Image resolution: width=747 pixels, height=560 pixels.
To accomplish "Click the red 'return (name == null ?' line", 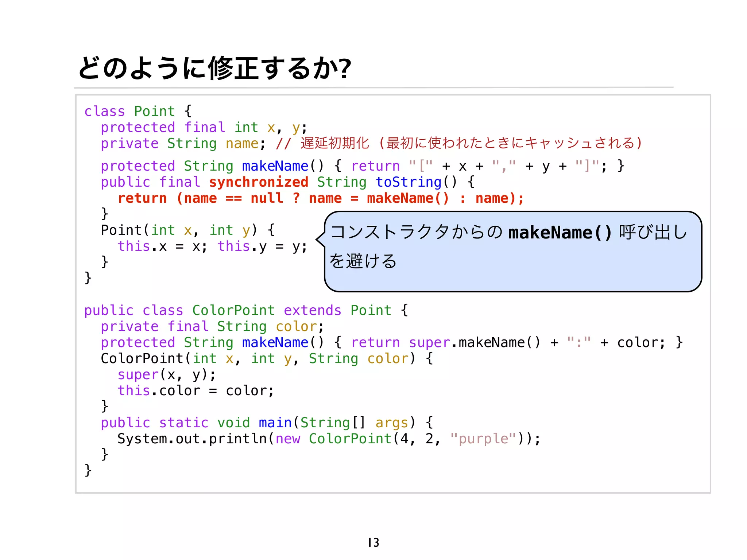I will 321,198.
